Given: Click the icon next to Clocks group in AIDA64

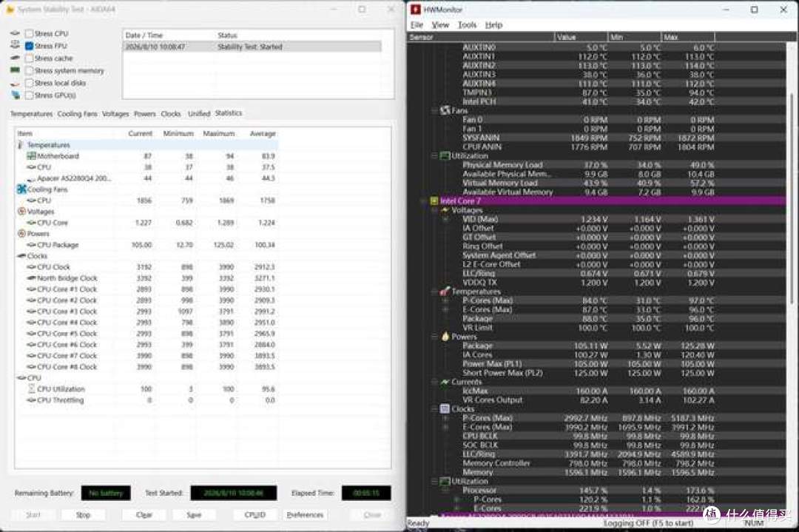Looking at the screenshot, I should coord(21,256).
